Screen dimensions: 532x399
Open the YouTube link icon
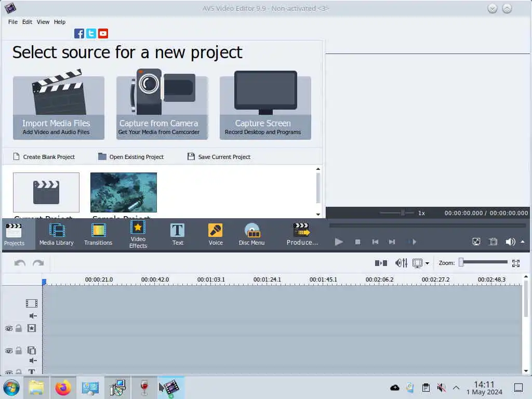(x=103, y=34)
